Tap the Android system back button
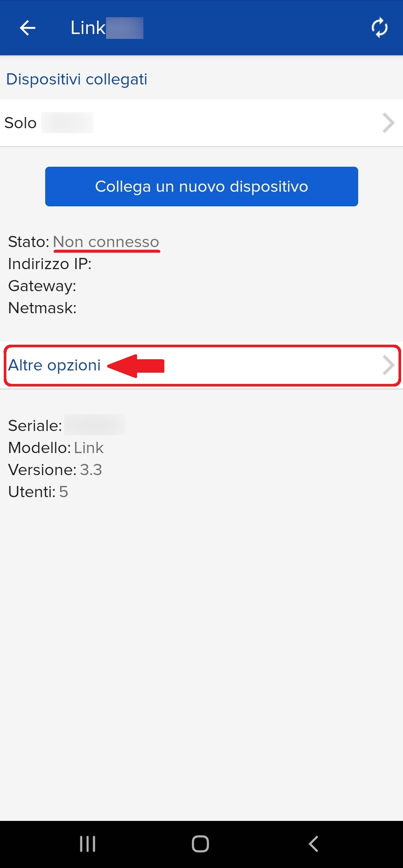Viewport: 403px width, 868px height. click(x=313, y=844)
